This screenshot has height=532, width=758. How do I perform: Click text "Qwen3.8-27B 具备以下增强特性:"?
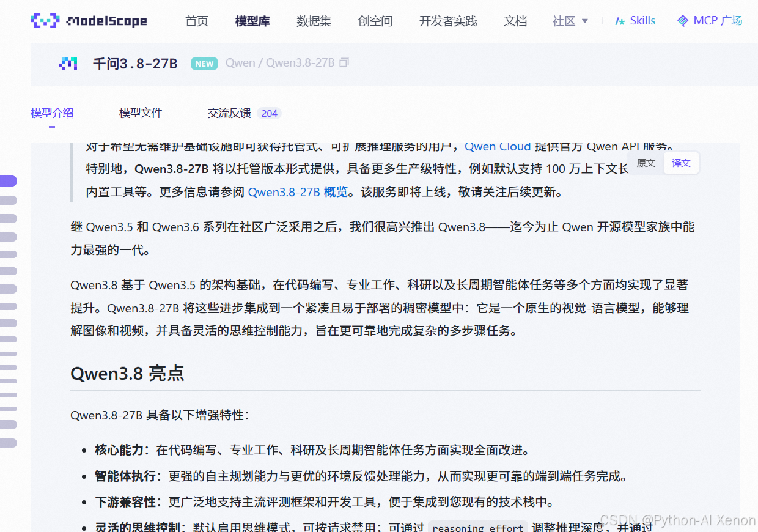pos(160,415)
